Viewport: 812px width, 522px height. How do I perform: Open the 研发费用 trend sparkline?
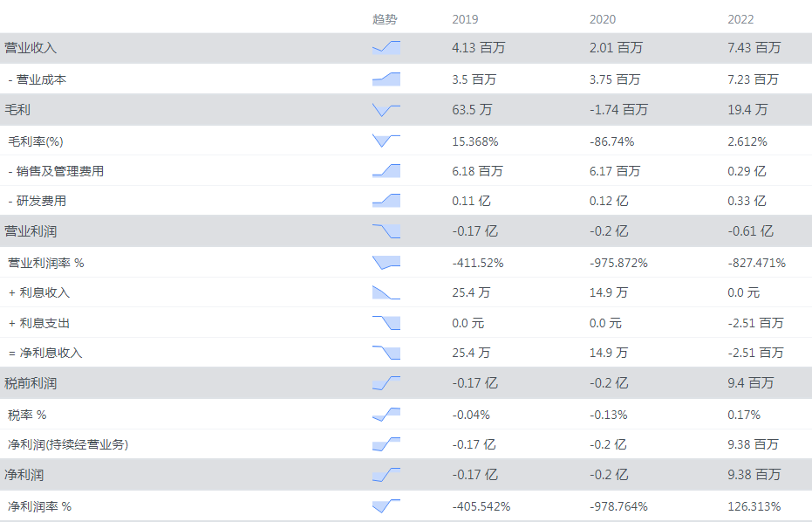(x=386, y=201)
